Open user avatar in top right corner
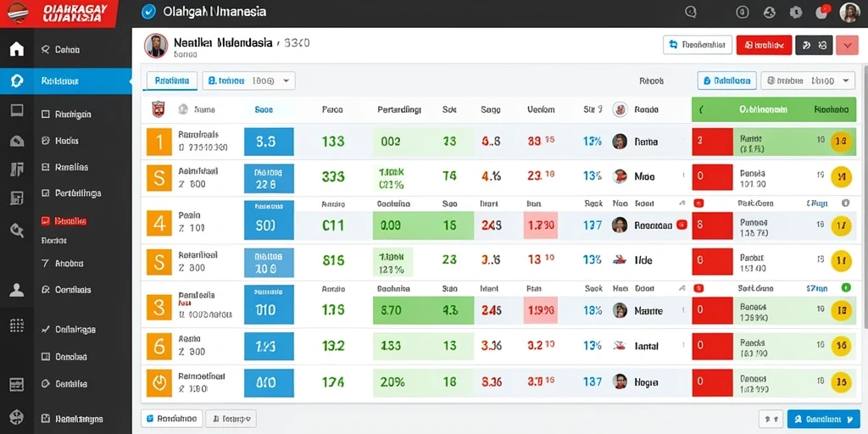Screen dimensions: 868x434 click(x=849, y=12)
